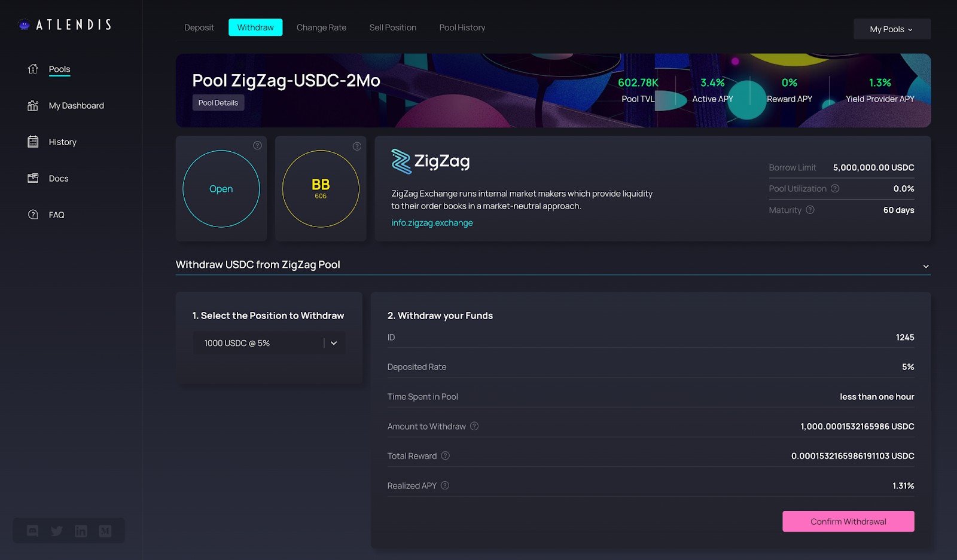Click the 0% Reward APY value
This screenshot has width=957, height=560.
[790, 82]
